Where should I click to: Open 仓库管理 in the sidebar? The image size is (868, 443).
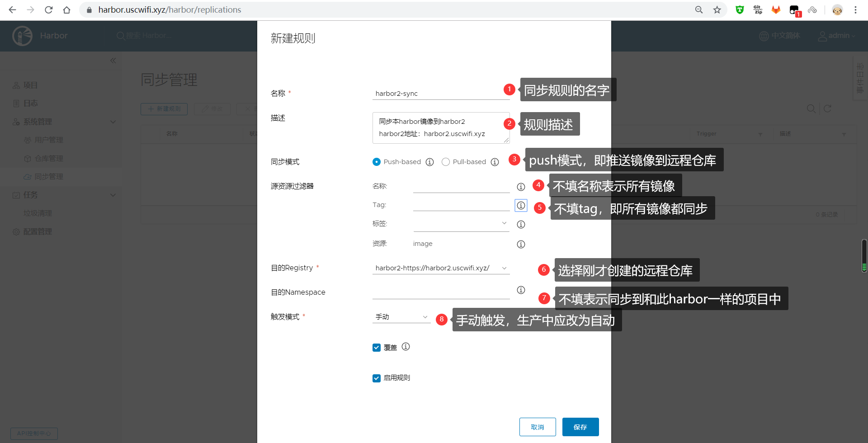49,159
